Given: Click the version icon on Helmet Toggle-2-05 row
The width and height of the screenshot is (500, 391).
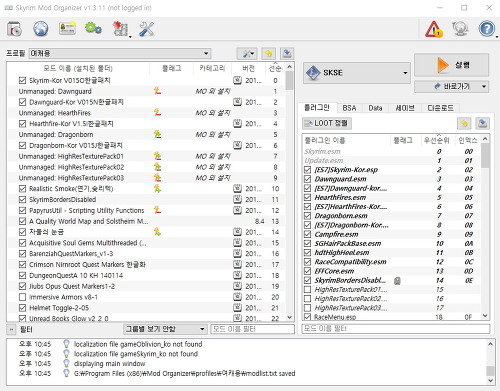Looking at the screenshot, I should point(237,308).
